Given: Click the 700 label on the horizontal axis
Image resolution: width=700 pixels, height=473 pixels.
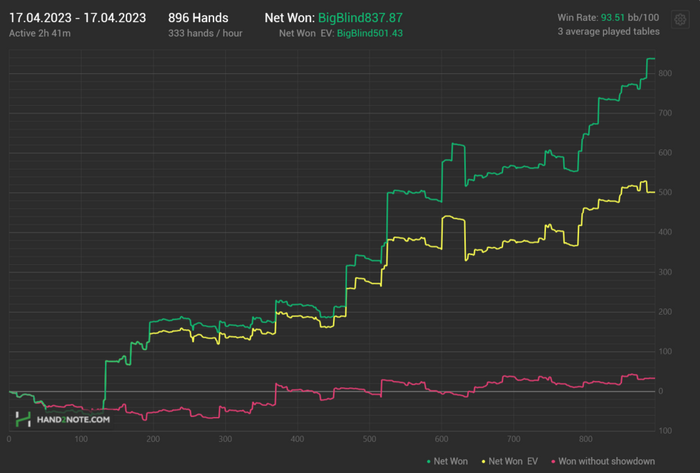Looking at the screenshot, I should (513, 439).
